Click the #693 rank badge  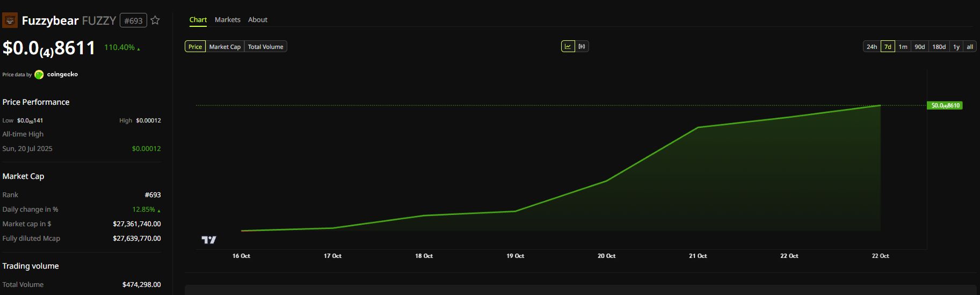click(133, 20)
